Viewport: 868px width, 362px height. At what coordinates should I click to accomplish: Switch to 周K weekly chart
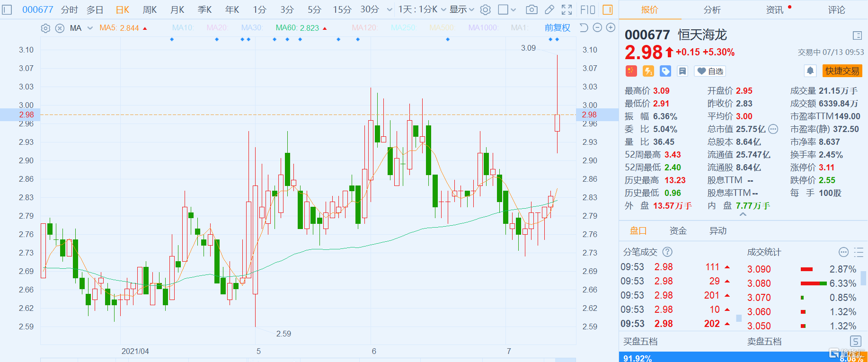point(150,9)
